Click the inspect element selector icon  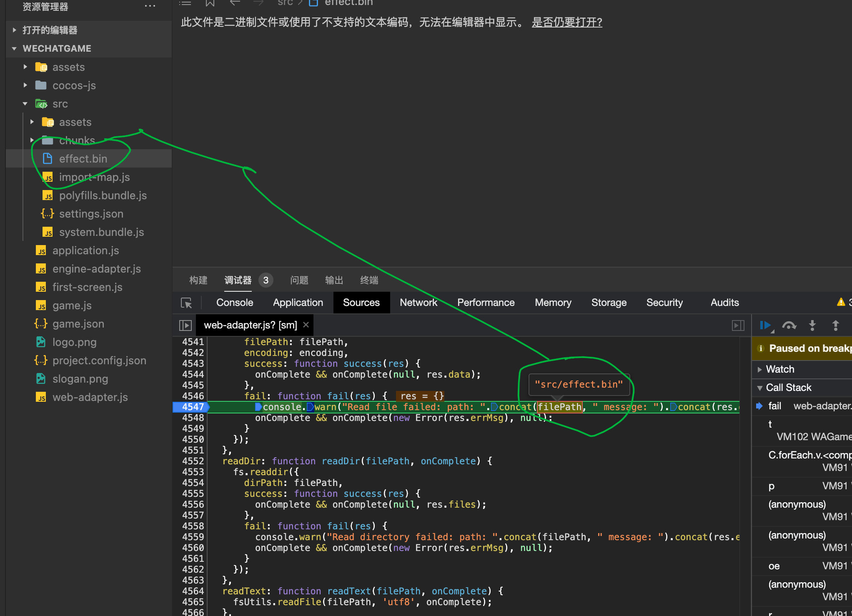[186, 303]
